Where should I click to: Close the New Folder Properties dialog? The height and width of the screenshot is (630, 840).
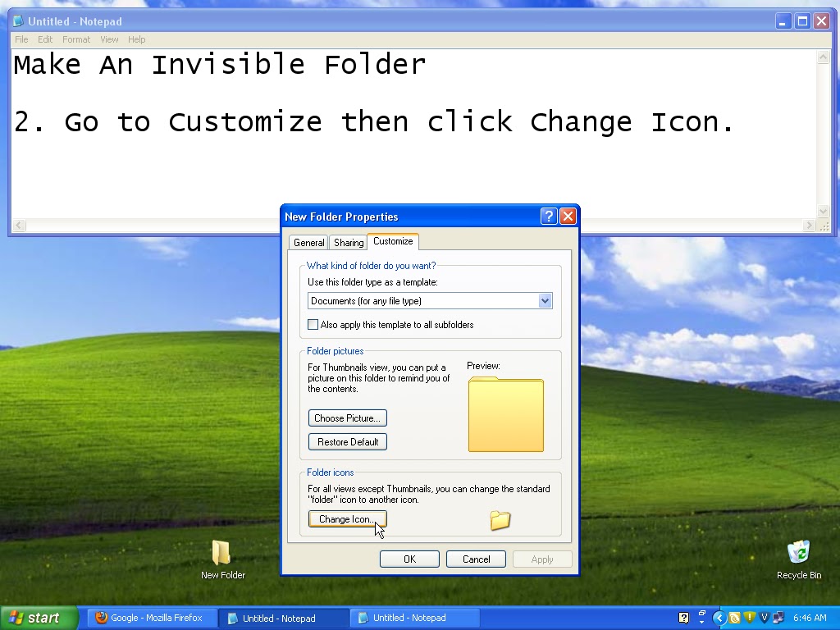pos(568,217)
